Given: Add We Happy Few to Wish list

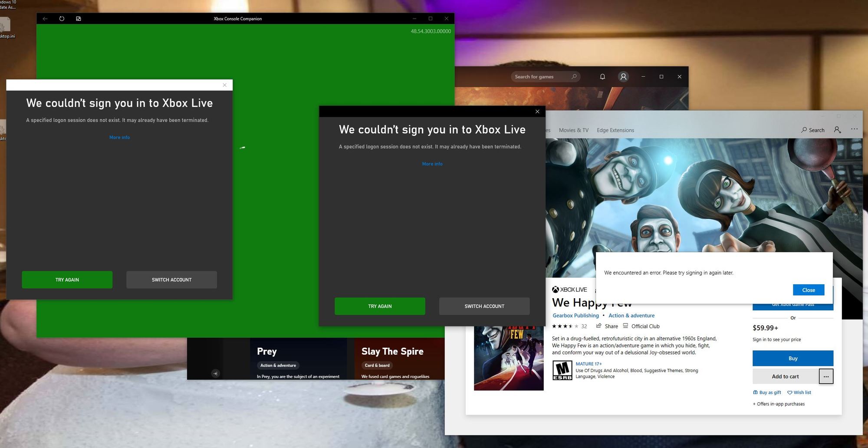Looking at the screenshot, I should click(x=799, y=392).
